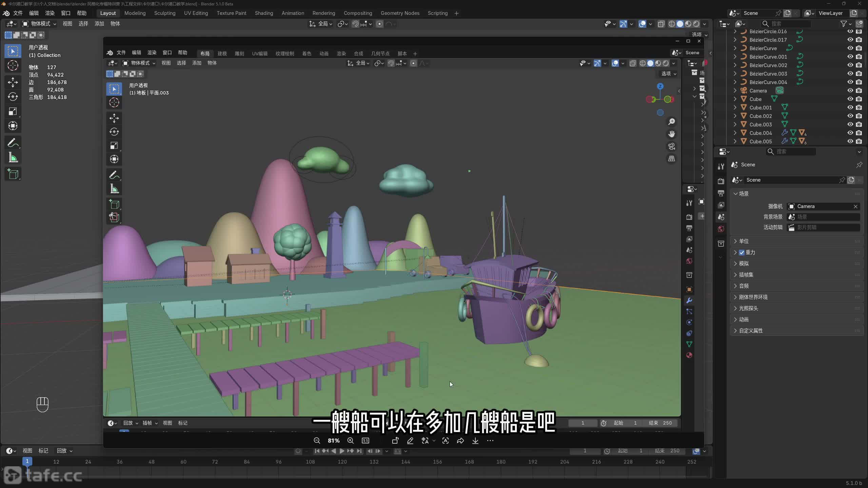The image size is (868, 488).
Task: Toggle the Gravity checkbox
Action: (x=742, y=252)
